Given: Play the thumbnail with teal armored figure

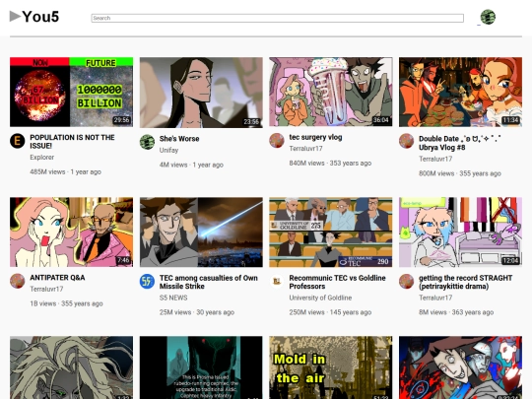Looking at the screenshot, I should (x=201, y=367).
